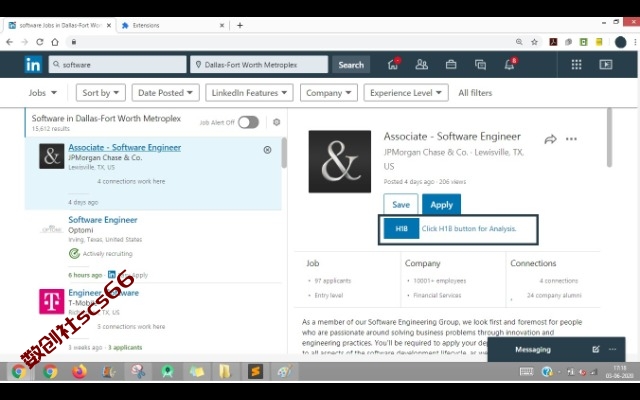Screen dimensions: 640x400
Task: Click the taskbar clock
Action: (x=619, y=372)
